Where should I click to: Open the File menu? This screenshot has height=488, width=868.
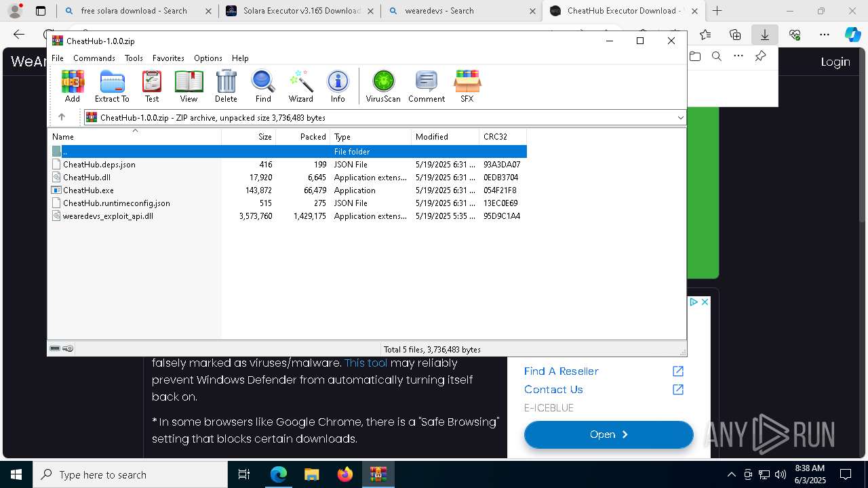58,58
